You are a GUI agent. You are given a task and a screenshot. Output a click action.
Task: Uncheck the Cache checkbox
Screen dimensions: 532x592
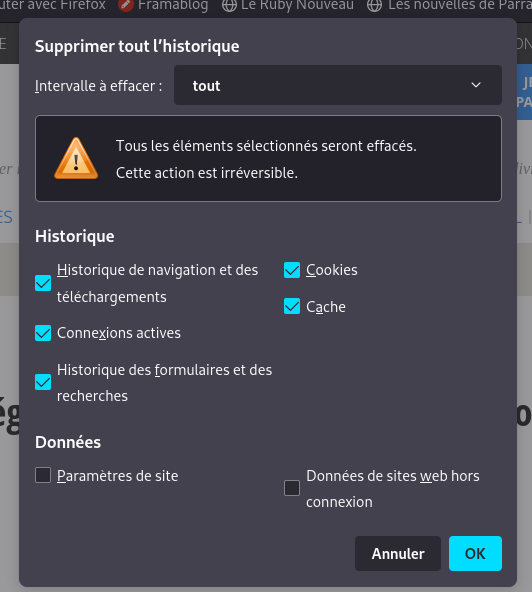coord(292,306)
